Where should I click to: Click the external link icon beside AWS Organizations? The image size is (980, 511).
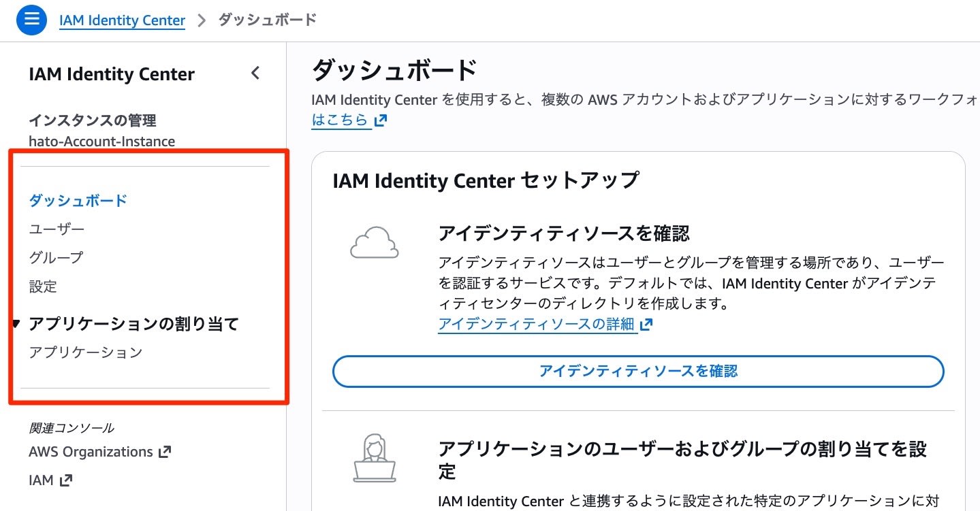pos(167,451)
